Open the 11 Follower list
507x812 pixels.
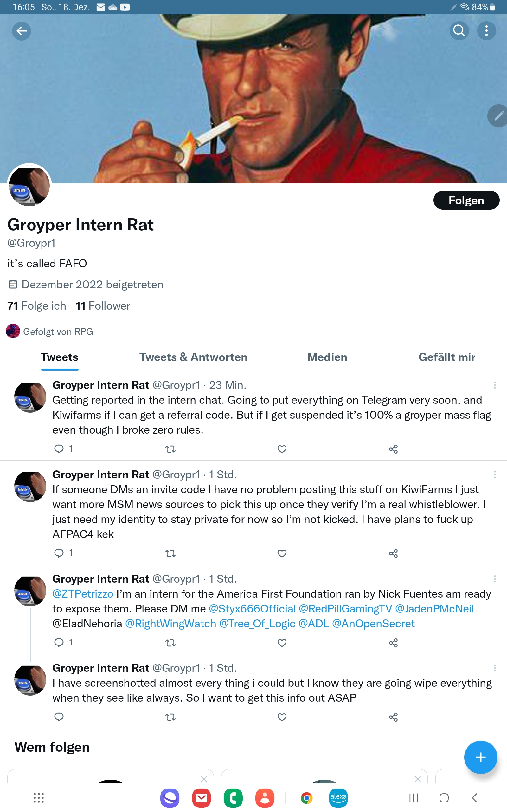coord(103,306)
